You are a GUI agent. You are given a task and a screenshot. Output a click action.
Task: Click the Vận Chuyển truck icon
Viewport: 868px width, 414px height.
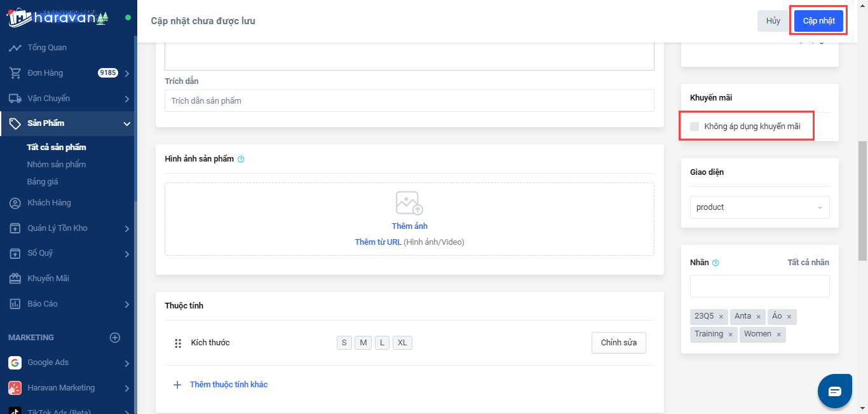15,99
